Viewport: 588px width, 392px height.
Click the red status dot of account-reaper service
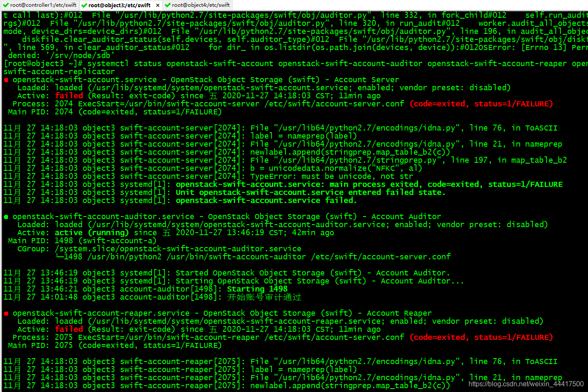(6, 313)
